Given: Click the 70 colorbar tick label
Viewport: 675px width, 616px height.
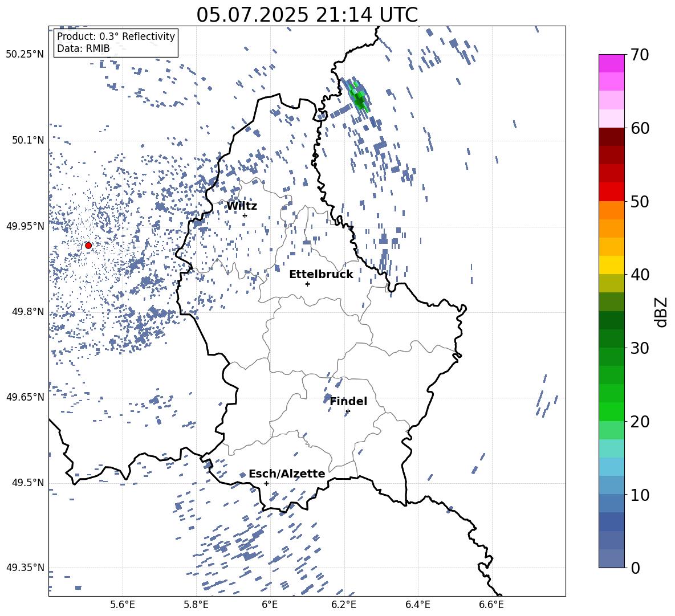Looking at the screenshot, I should (x=640, y=55).
